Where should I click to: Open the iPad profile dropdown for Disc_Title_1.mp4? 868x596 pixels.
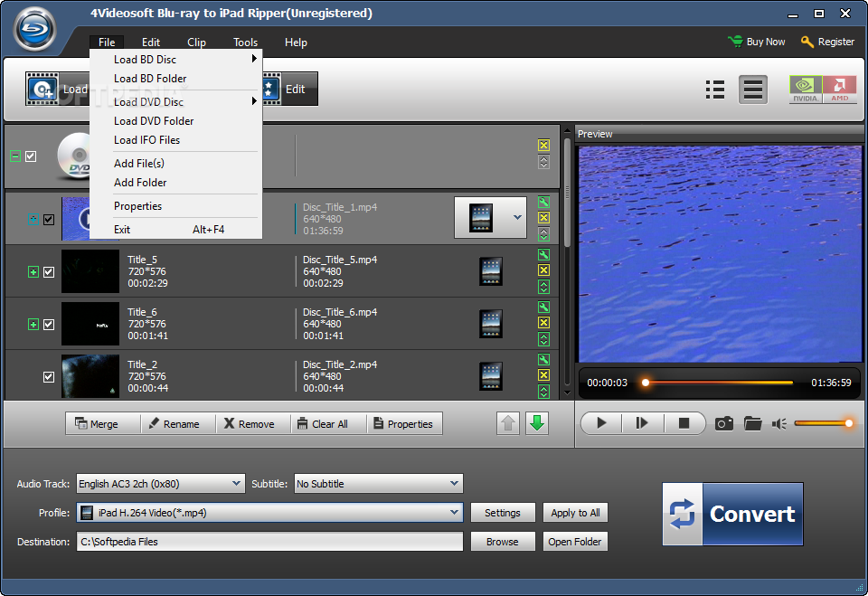pos(517,218)
